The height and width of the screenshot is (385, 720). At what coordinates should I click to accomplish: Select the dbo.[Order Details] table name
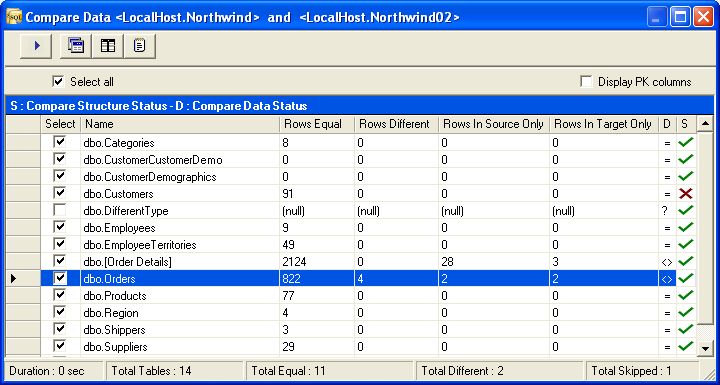(128, 262)
